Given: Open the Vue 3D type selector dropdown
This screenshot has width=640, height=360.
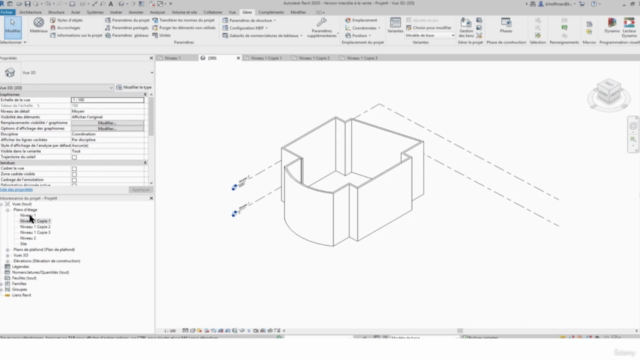Looking at the screenshot, I should 152,73.
